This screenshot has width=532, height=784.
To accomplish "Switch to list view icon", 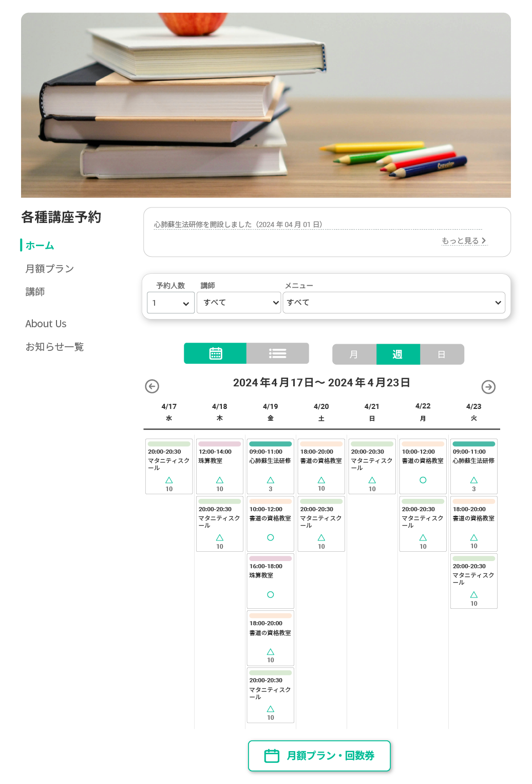I will coord(278,353).
